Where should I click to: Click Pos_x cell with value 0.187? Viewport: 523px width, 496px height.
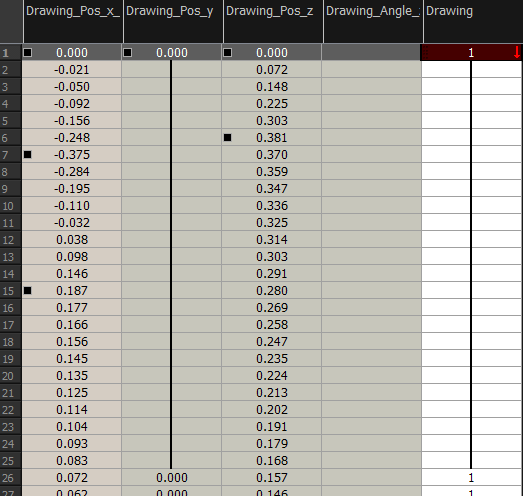coord(72,291)
